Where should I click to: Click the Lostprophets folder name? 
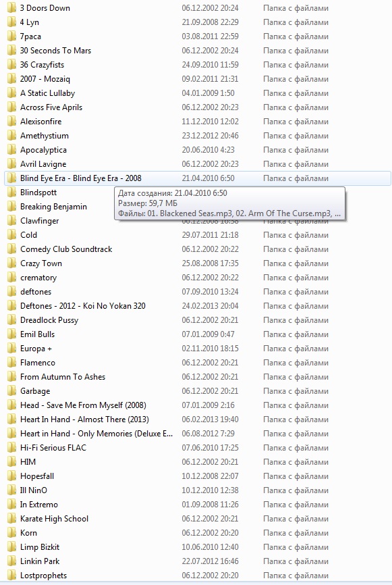pos(44,576)
